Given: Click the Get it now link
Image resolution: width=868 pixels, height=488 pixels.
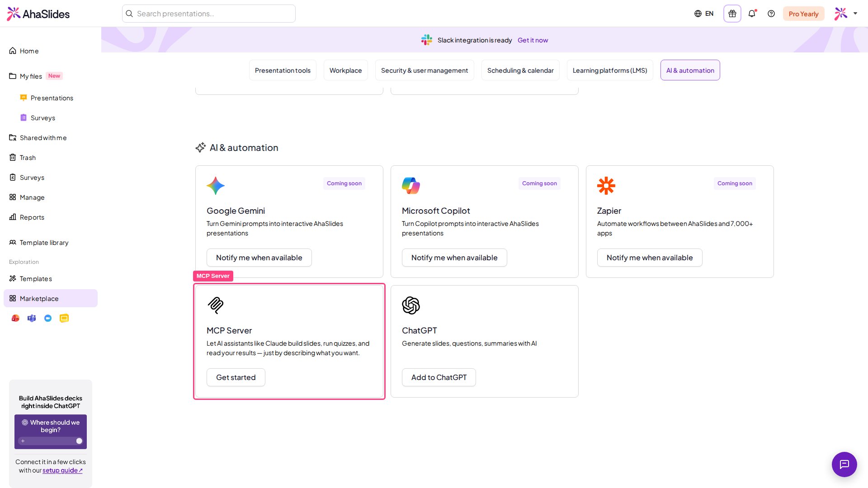Looking at the screenshot, I should click(x=533, y=40).
